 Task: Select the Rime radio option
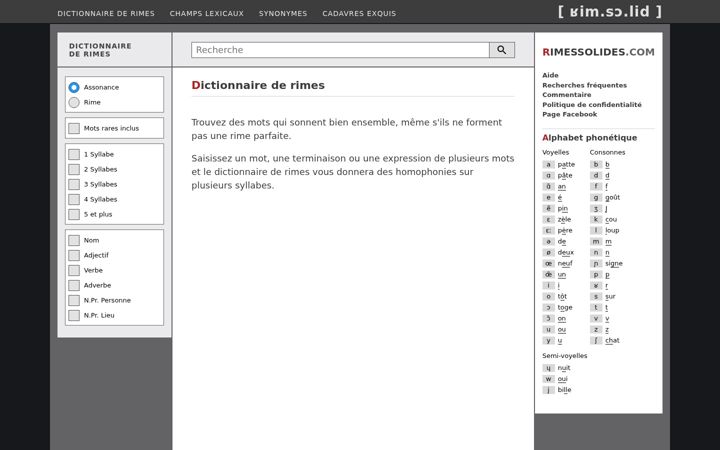(74, 102)
